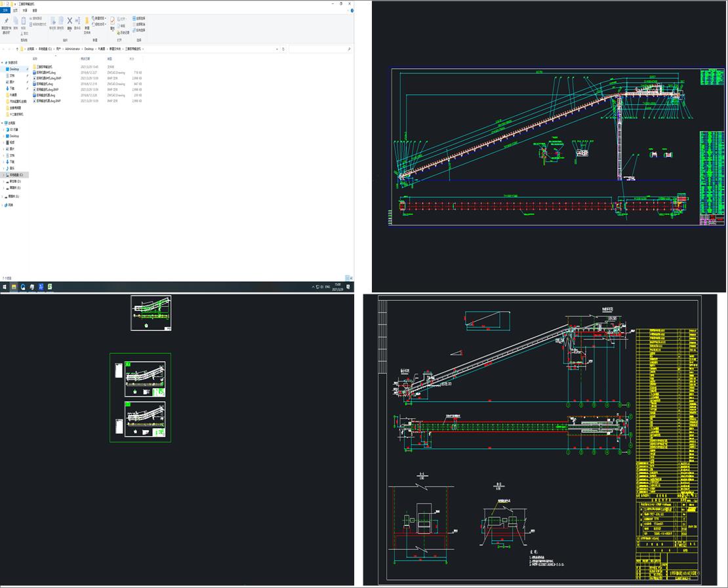Click the Refresh icon beside address bar
Image resolution: width=728 pixels, height=588 pixels.
coord(283,49)
